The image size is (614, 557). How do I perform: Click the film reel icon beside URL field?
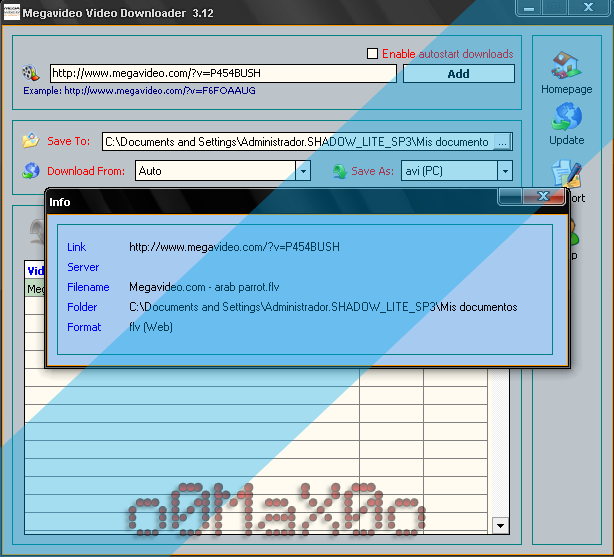[32, 73]
